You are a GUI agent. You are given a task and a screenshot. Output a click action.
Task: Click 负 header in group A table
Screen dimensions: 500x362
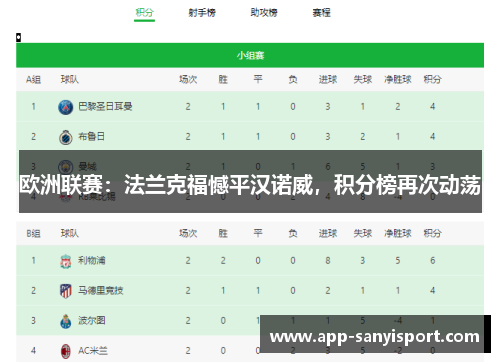click(x=293, y=80)
